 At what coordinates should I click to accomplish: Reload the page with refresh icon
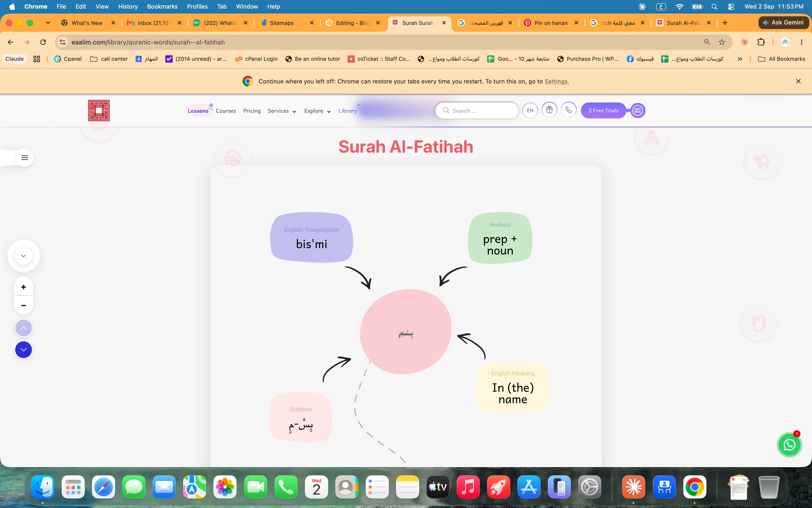point(43,42)
